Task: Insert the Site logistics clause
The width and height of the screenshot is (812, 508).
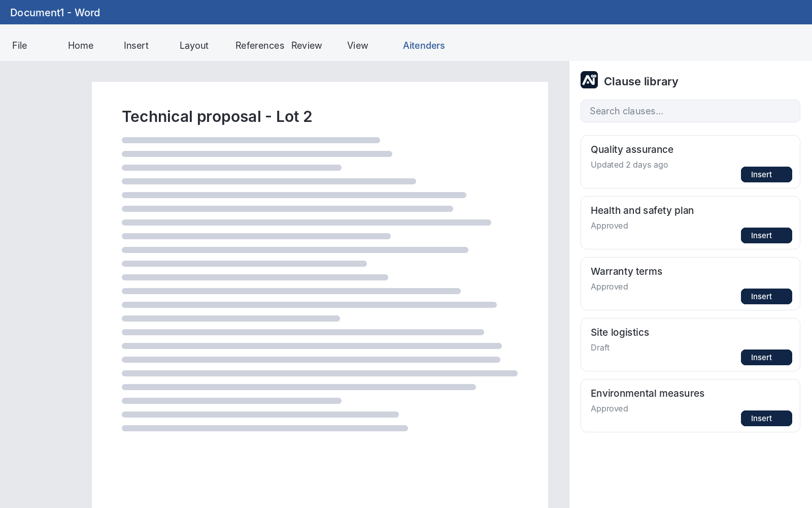Action: (766, 358)
